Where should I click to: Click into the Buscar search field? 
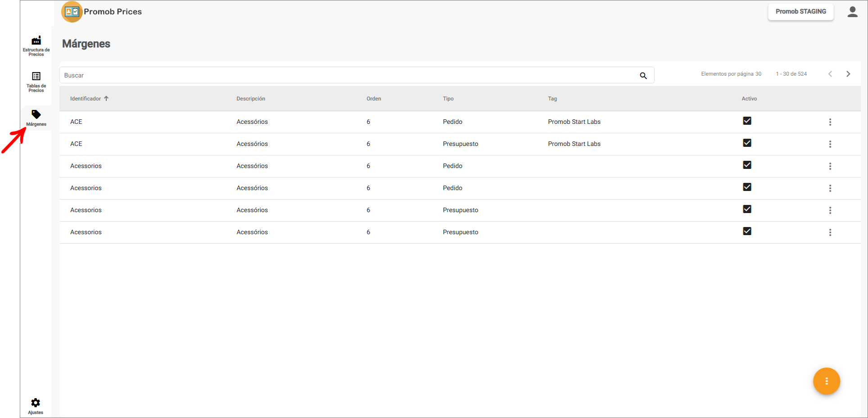tap(347, 75)
